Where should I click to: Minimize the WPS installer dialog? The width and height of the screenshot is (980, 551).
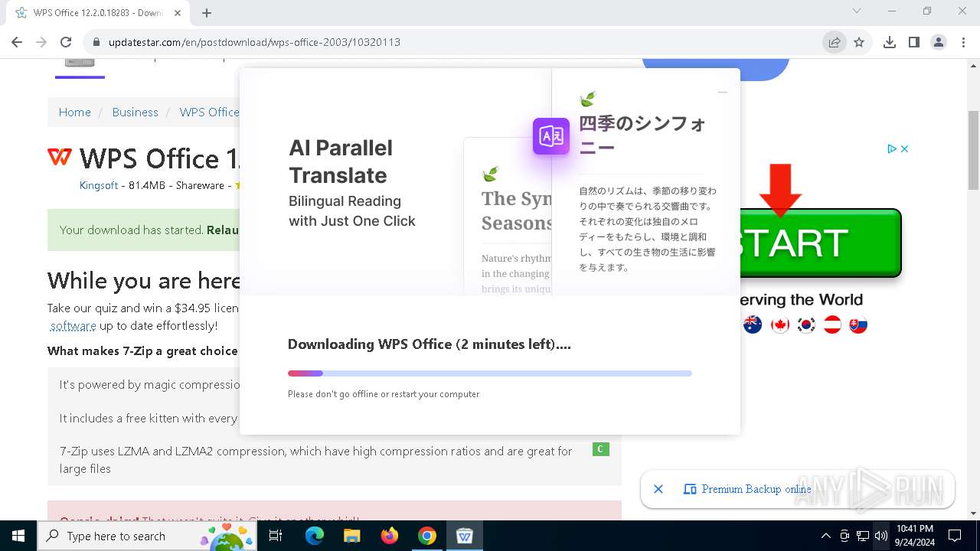click(722, 92)
